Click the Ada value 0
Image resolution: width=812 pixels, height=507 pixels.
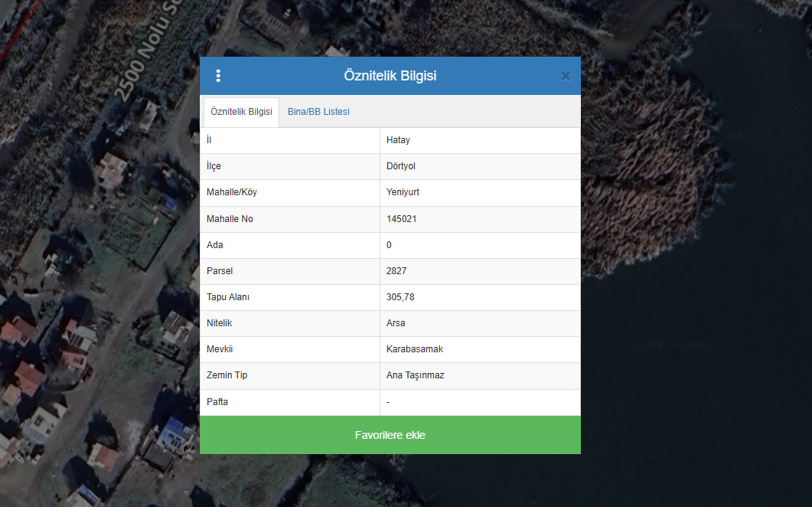tap(389, 245)
